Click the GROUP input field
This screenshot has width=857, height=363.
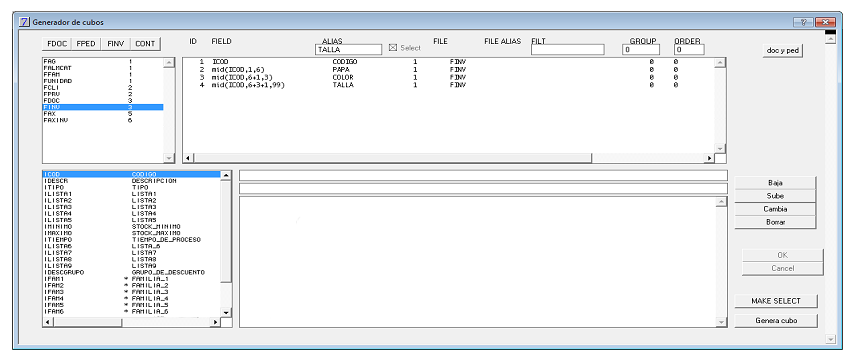pos(641,50)
